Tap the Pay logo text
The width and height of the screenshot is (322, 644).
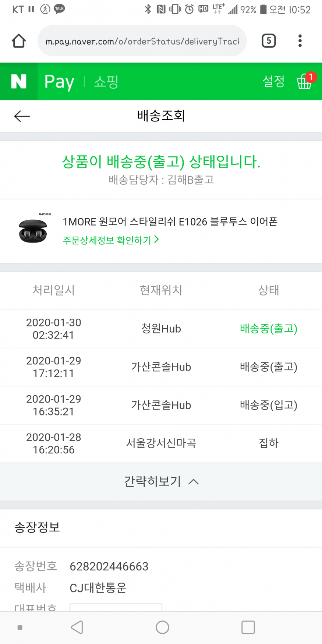[x=59, y=82]
